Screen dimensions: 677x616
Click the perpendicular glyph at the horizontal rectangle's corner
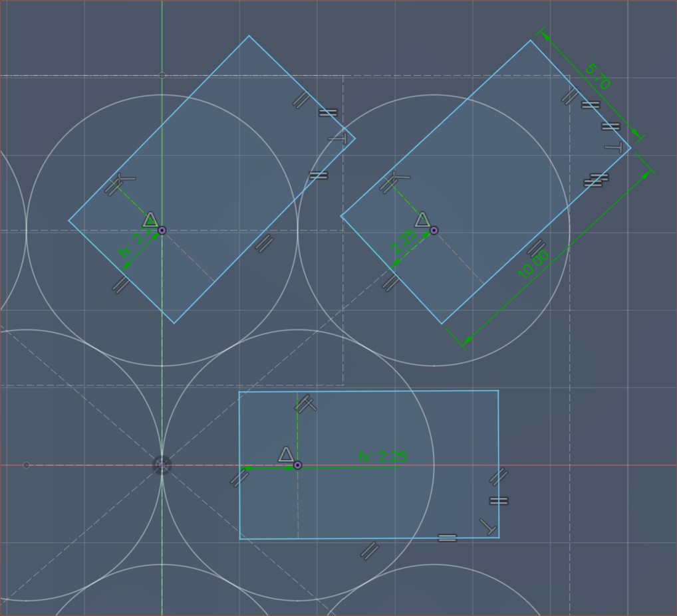pos(488,527)
